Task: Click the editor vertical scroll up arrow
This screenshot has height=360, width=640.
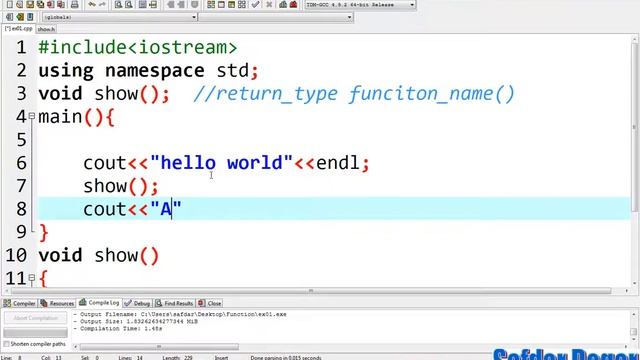Action: pos(635,39)
